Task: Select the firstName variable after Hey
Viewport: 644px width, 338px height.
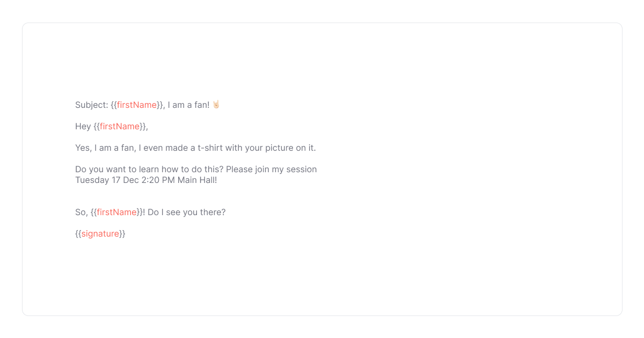Action: pos(120,126)
